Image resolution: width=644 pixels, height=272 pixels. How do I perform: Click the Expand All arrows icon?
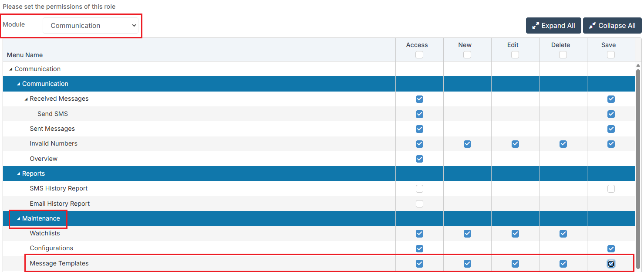(x=536, y=26)
